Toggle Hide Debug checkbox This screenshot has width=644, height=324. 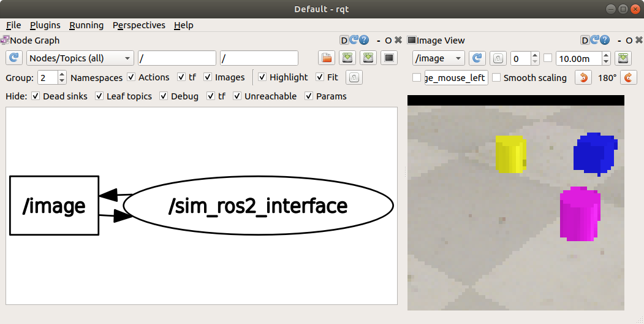click(164, 96)
